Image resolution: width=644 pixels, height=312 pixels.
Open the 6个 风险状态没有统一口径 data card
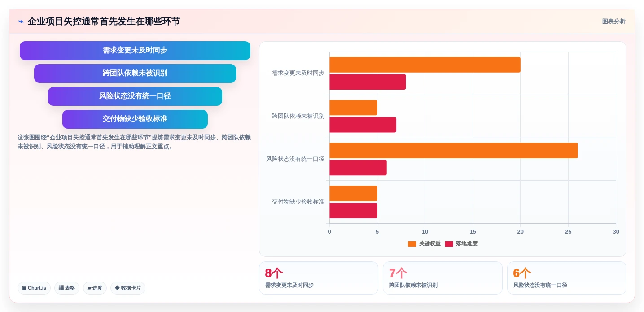[x=567, y=278]
